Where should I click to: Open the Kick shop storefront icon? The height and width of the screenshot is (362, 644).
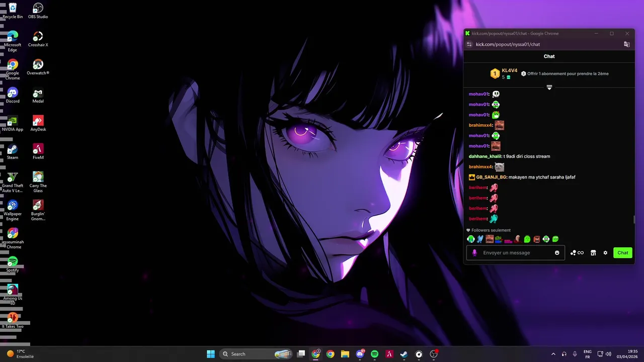[593, 253]
